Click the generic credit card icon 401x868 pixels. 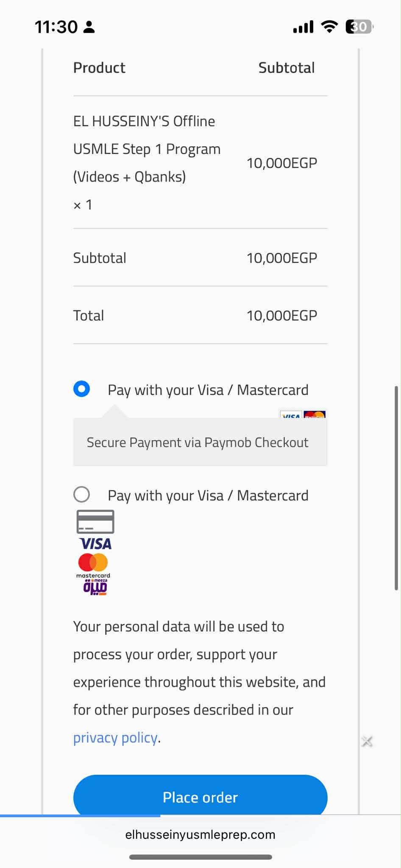(95, 522)
